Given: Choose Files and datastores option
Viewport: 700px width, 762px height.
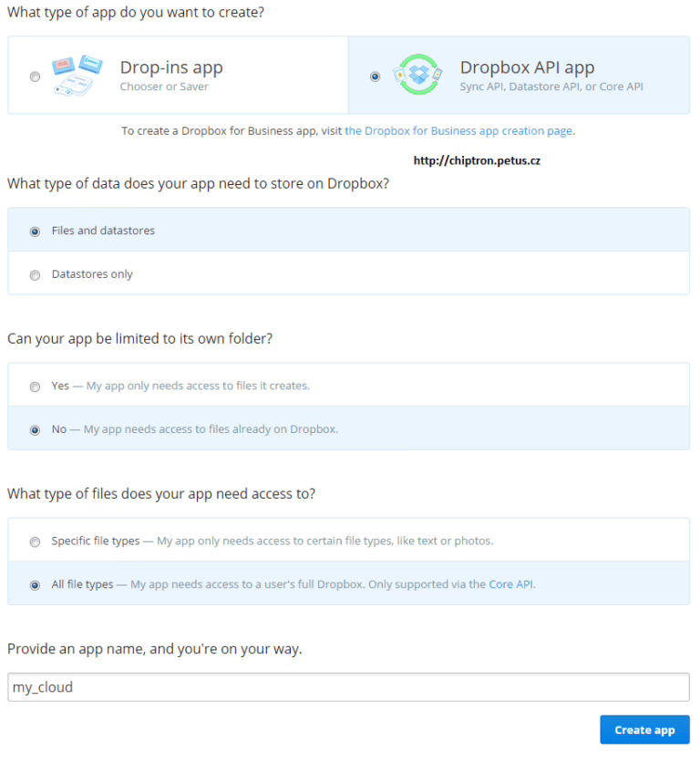Looking at the screenshot, I should [x=35, y=232].
